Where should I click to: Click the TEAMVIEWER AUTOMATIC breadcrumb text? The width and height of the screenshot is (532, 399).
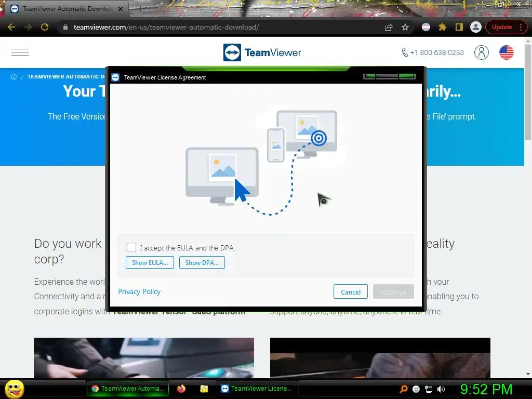[66, 77]
